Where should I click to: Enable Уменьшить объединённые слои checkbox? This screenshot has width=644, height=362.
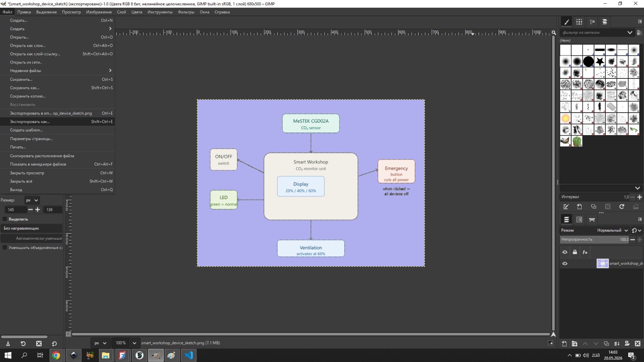coord(5,247)
